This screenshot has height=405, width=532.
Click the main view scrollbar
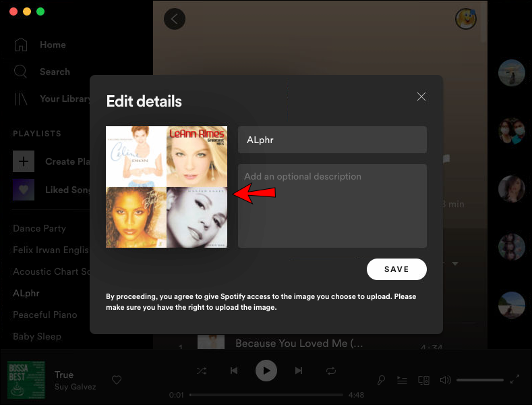tap(484, 22)
